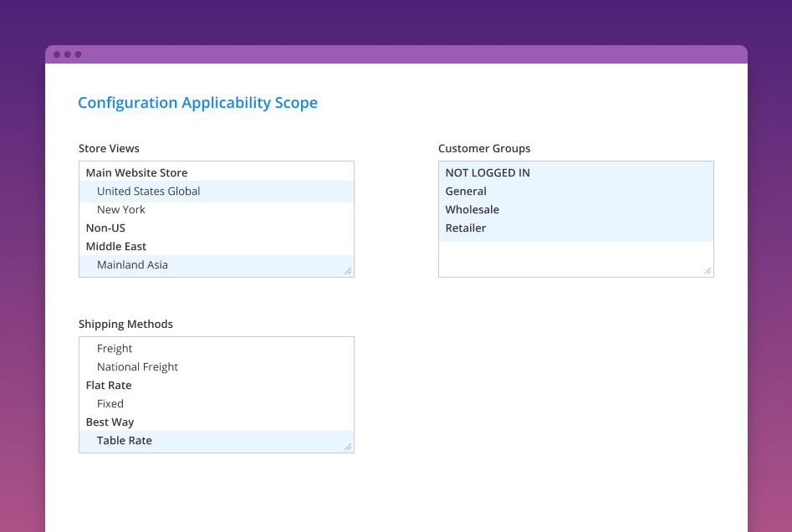Pick the Freight option above National Freight
The height and width of the screenshot is (532, 792).
115,349
